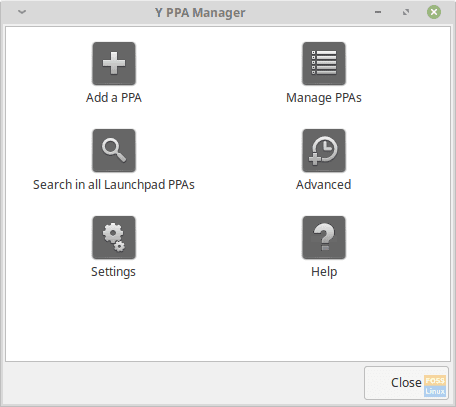Open the Help question mark icon
The width and height of the screenshot is (456, 407).
click(x=324, y=237)
